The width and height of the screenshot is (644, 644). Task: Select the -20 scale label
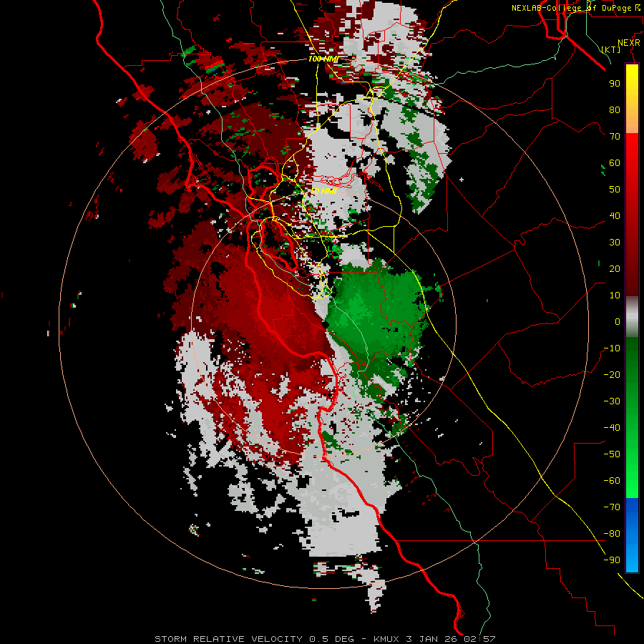point(612,375)
